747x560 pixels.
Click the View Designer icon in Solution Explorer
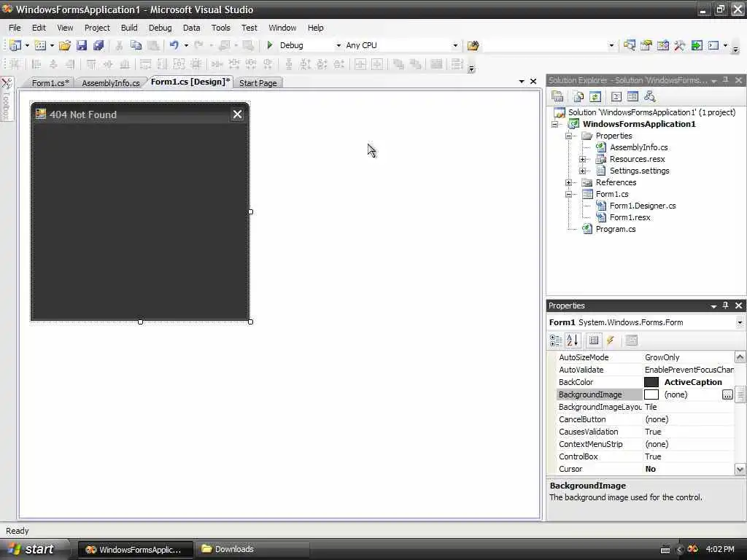632,97
